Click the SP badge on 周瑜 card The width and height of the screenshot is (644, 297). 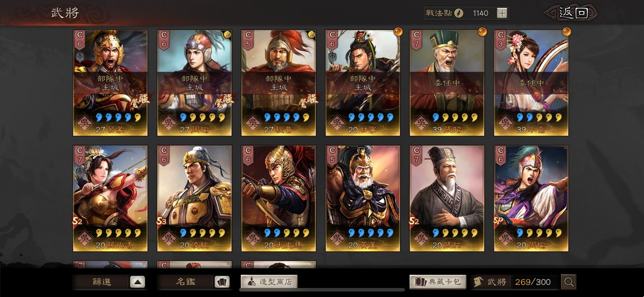click(x=500, y=221)
